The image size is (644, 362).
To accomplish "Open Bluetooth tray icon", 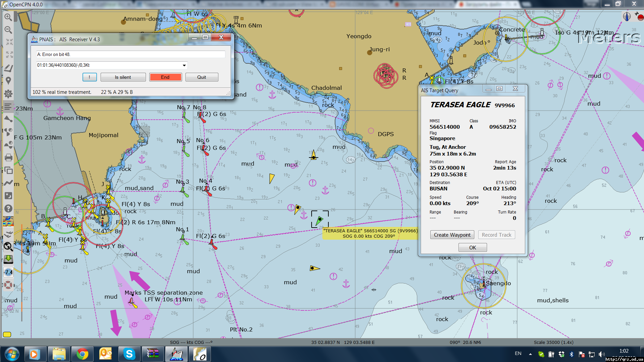I will tap(572, 354).
